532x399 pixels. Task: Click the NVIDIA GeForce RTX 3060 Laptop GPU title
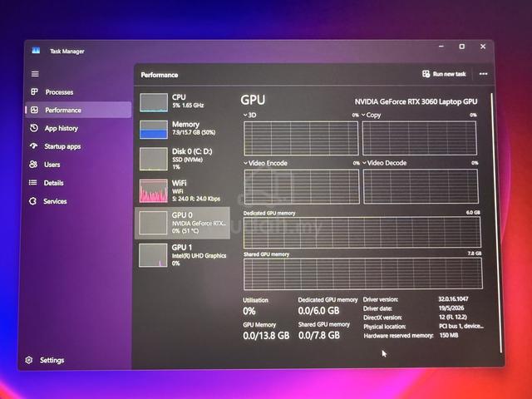[x=416, y=101]
